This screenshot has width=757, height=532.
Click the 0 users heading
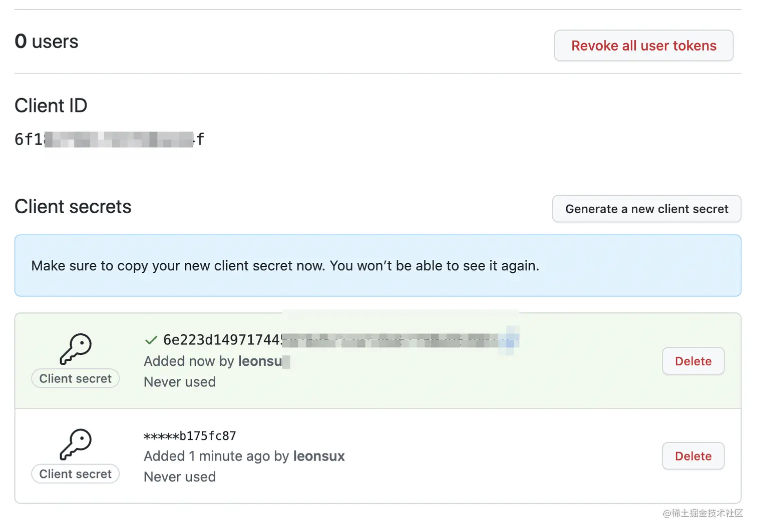(x=47, y=41)
